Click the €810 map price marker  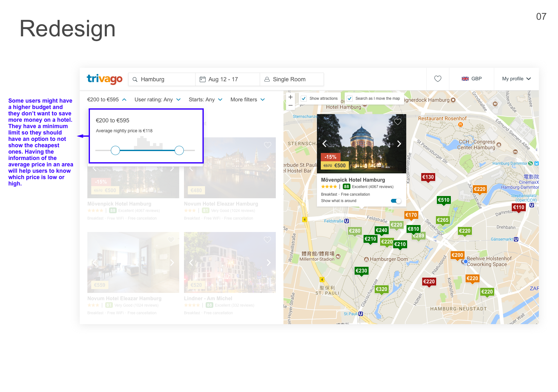[413, 229]
